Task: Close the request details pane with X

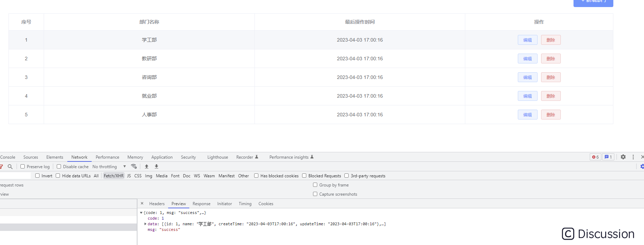Action: pos(142,203)
